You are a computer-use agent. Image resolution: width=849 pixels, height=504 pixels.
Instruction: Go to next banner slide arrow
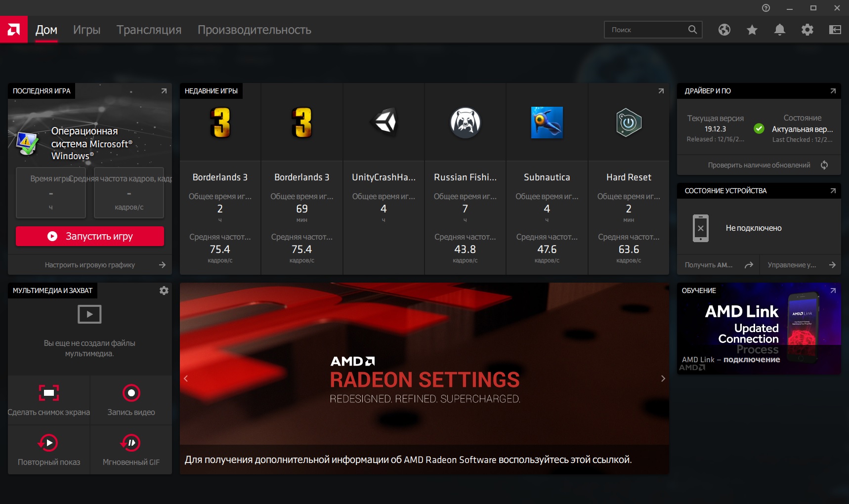coord(663,378)
